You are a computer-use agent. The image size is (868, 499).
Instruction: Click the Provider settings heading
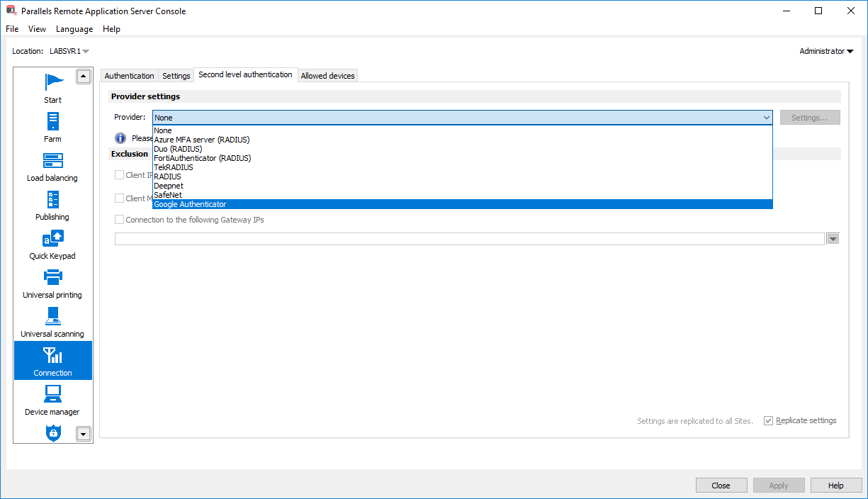(x=145, y=96)
